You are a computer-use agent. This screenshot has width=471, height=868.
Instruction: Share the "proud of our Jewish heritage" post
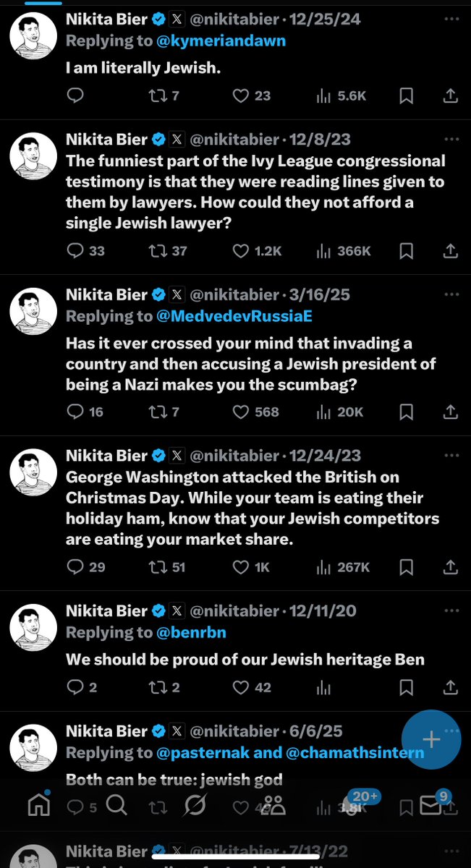pos(450,687)
